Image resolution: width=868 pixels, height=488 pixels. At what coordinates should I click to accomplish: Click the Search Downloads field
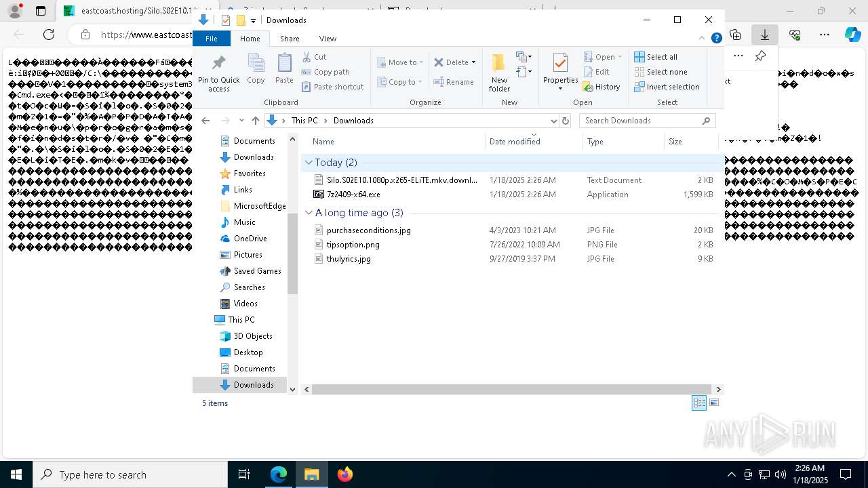click(648, 121)
